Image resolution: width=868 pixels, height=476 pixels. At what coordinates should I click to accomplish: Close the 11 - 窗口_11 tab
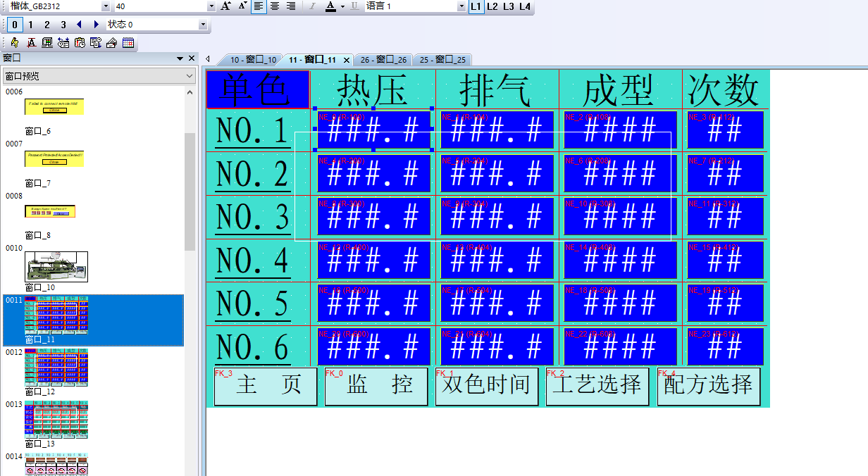(347, 60)
